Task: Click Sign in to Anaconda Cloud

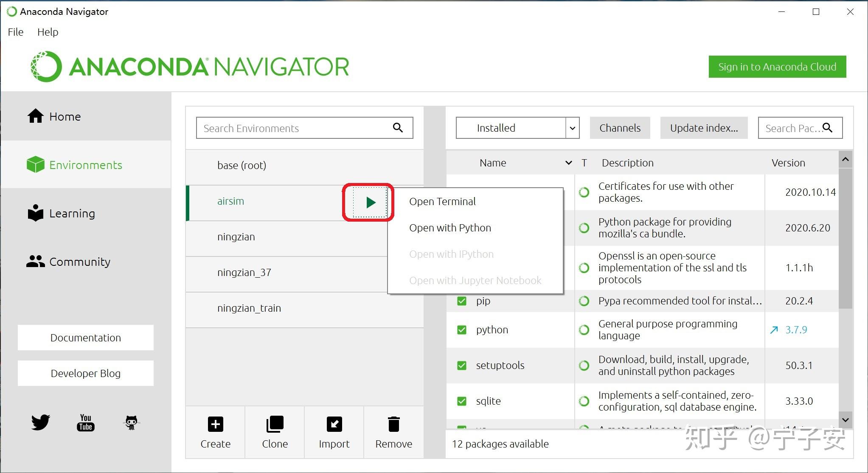Action: tap(777, 67)
